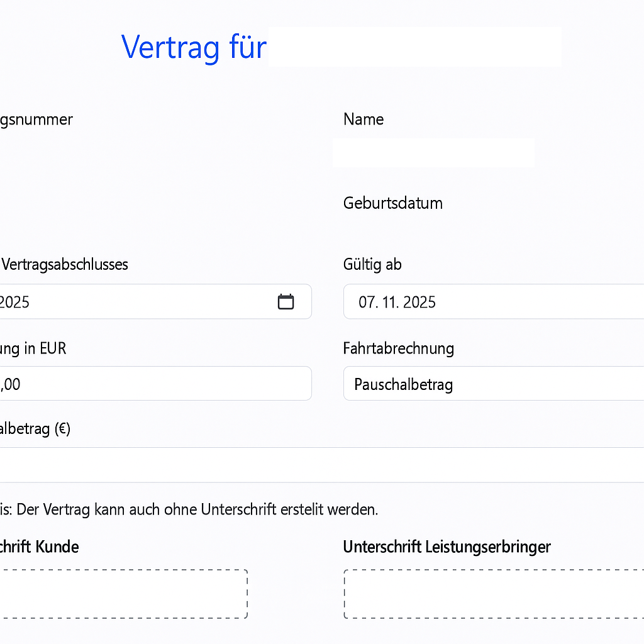The height and width of the screenshot is (644, 644).
Task: Click the EUR amount input field
Action: (156, 384)
